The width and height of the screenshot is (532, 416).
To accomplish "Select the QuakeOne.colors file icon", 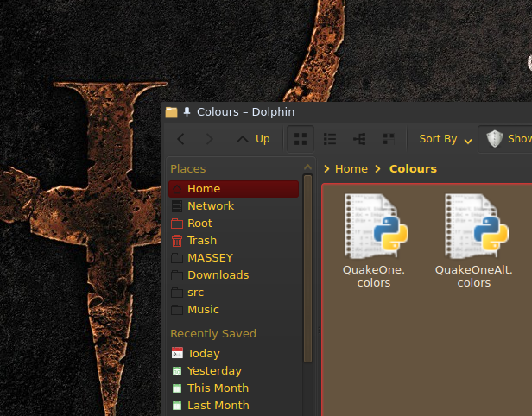I will tap(377, 226).
